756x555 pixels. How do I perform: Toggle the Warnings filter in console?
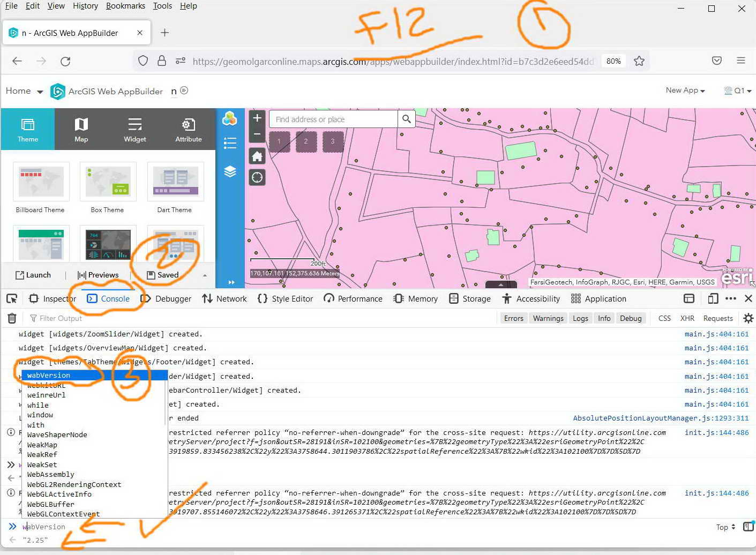pyautogui.click(x=548, y=318)
